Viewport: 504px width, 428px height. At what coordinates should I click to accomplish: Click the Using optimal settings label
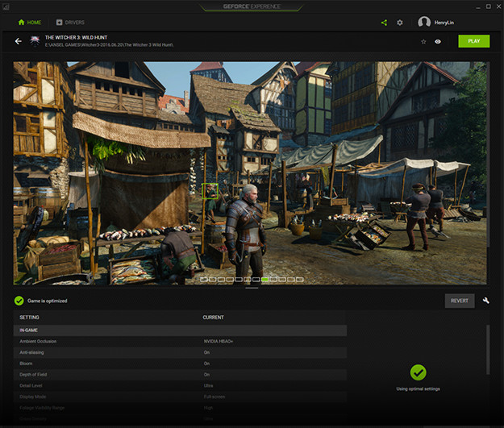click(418, 389)
